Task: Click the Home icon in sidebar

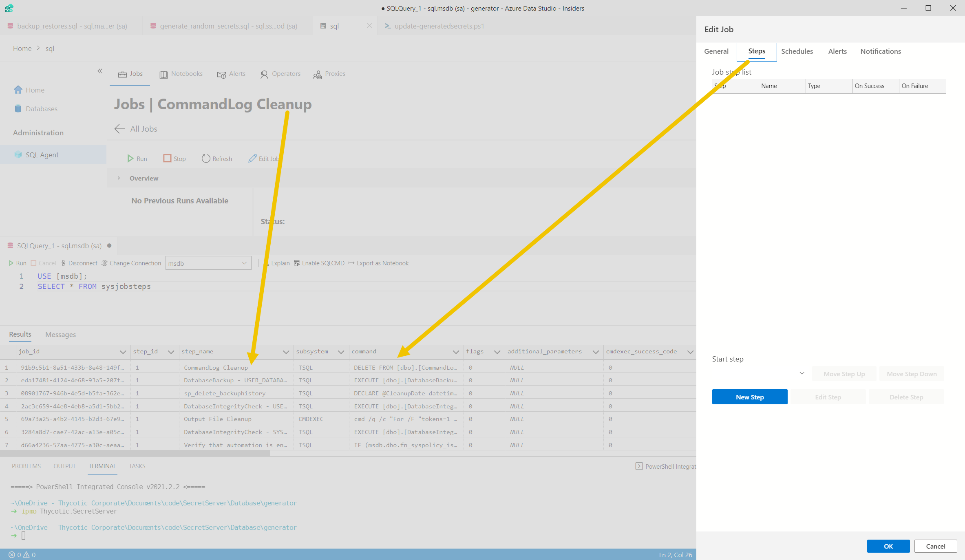Action: 18,90
